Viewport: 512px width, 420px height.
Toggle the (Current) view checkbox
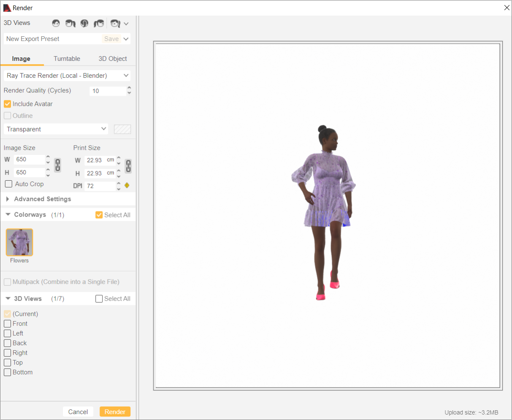(7, 314)
